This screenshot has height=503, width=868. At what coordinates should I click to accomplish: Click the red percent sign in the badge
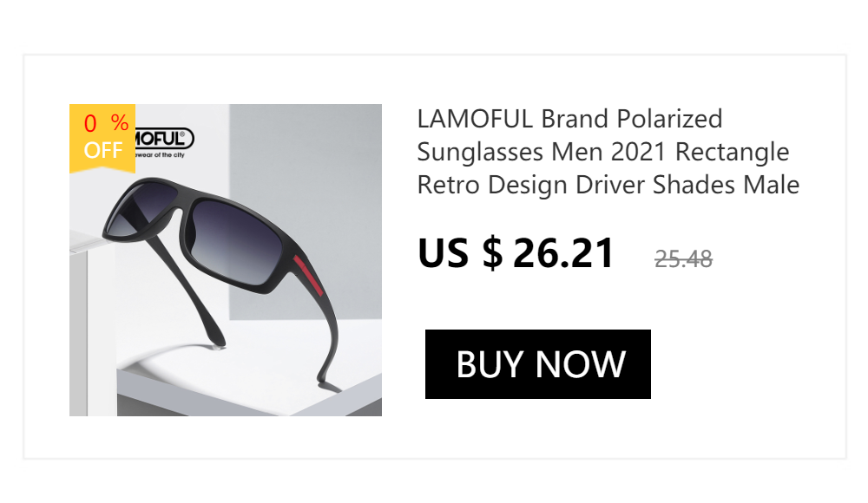point(119,123)
